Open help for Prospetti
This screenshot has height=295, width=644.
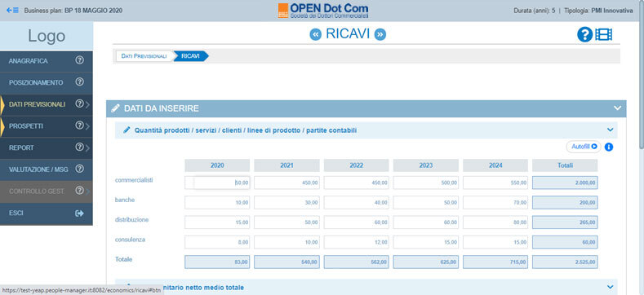(x=80, y=125)
